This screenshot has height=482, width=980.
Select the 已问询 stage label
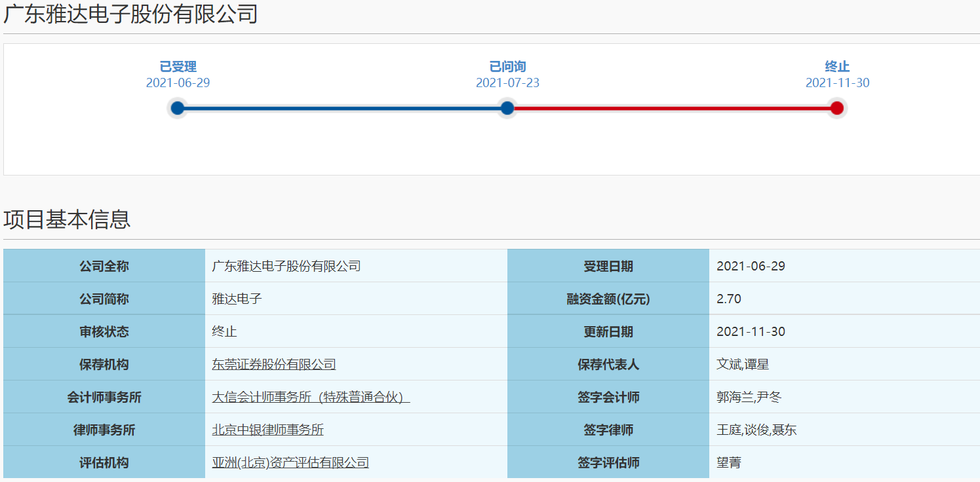(507, 67)
